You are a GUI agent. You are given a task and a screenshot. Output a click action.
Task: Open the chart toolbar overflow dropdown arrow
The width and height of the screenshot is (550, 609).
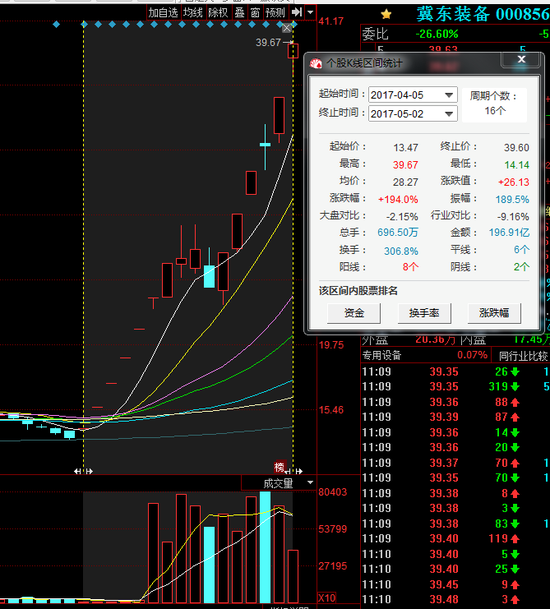310,12
